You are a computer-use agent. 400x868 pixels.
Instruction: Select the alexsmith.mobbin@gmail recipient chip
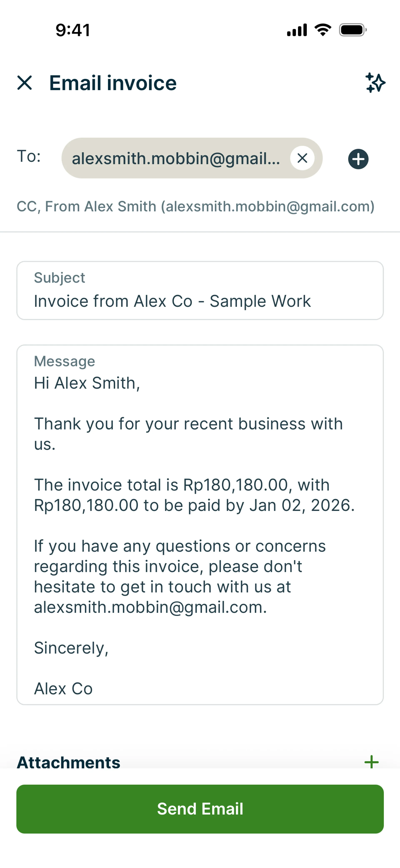point(176,158)
